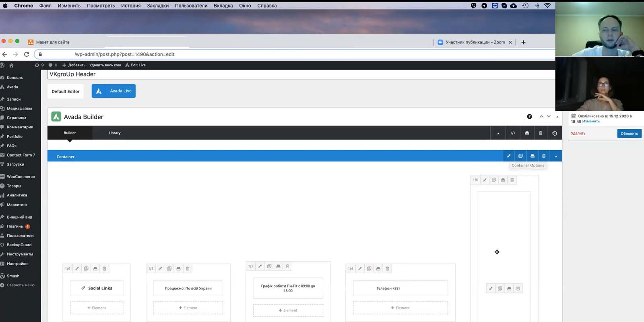Click the VKgroUp Header title field
Image resolution: width=644 pixels, height=322 pixels.
point(301,74)
